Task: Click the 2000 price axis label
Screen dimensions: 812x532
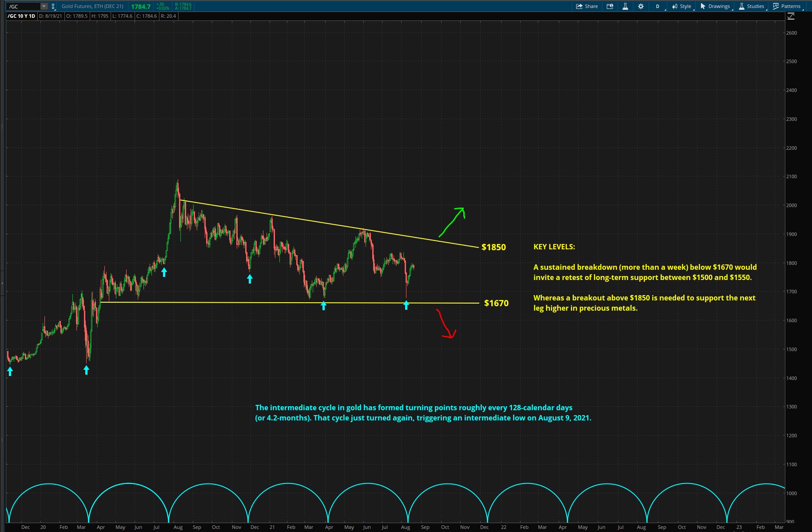Action: [x=792, y=205]
